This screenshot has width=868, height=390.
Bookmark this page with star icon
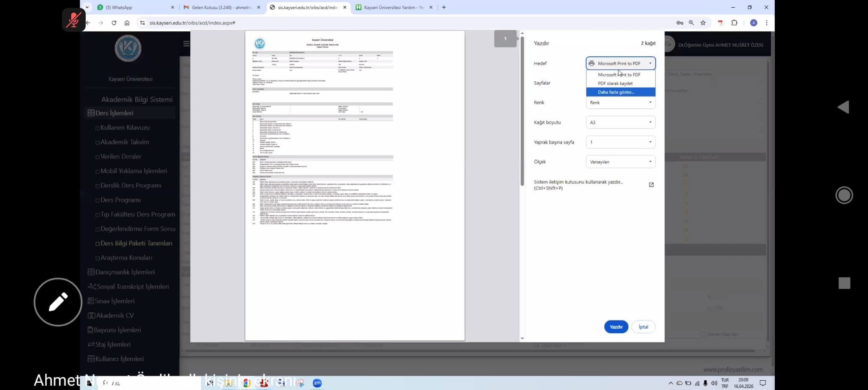pos(703,23)
